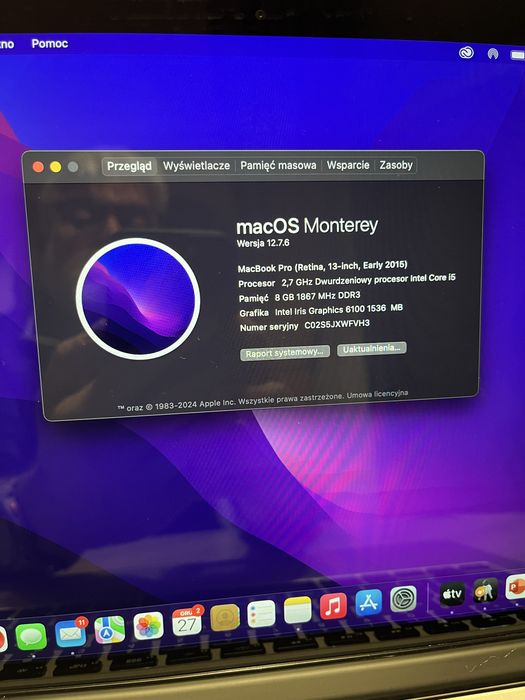This screenshot has width=525, height=700.
Task: Select the Przegląd tab
Action: (x=129, y=166)
